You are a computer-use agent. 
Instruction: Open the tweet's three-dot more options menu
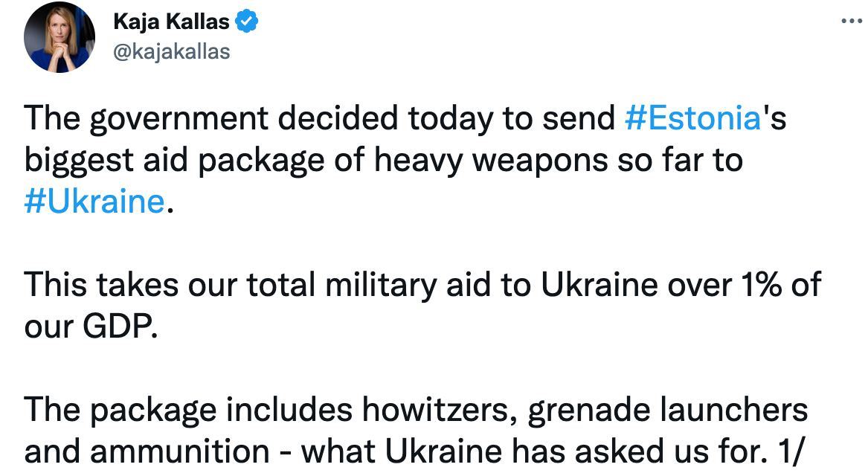tap(851, 21)
